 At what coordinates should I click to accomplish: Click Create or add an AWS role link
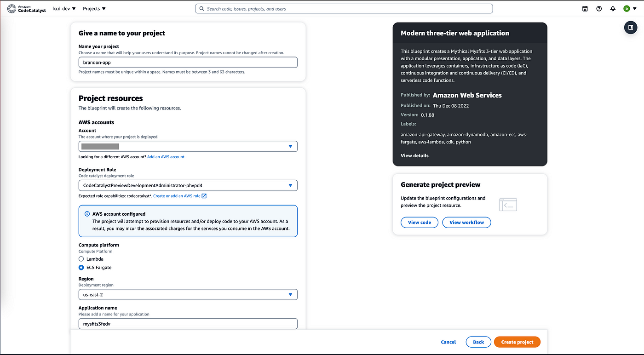(177, 196)
